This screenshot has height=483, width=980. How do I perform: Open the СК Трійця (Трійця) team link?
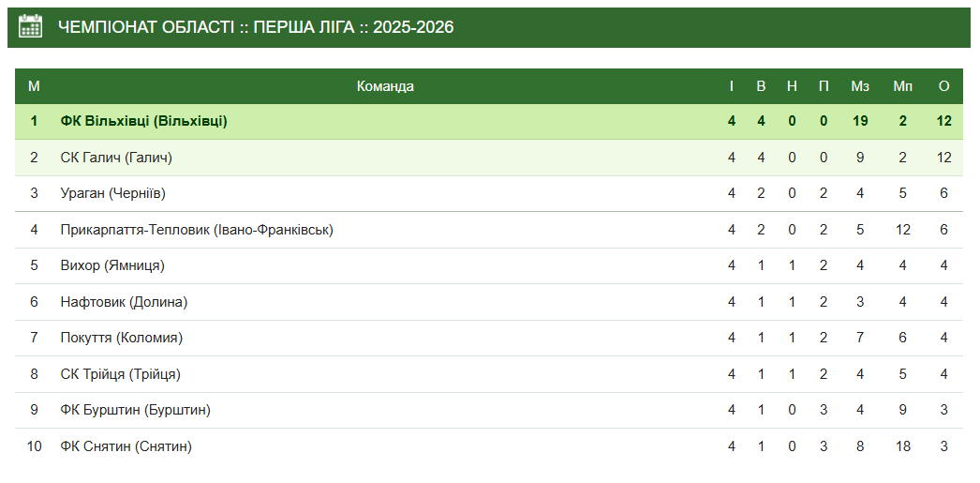tap(120, 374)
